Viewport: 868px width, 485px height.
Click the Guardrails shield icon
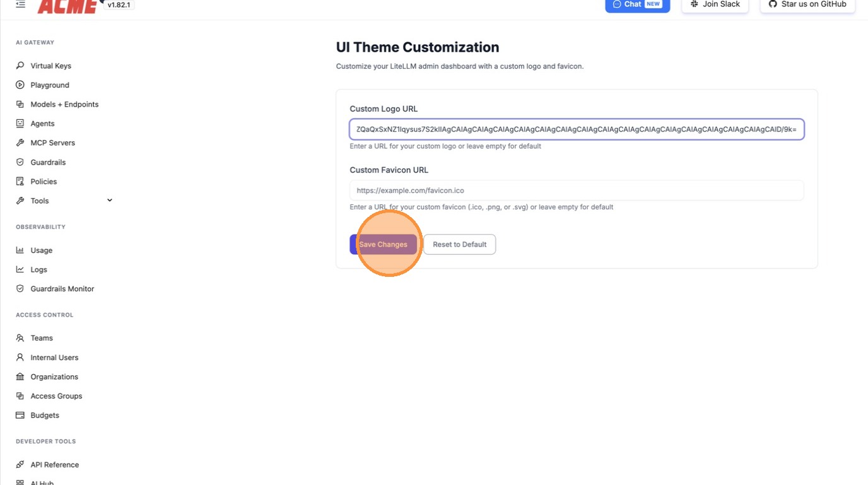click(x=20, y=162)
